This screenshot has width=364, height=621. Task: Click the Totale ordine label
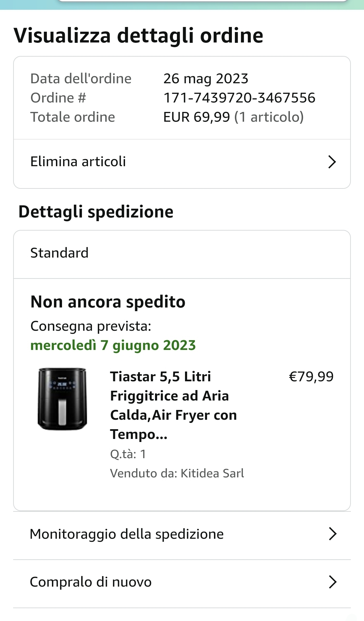click(x=73, y=117)
